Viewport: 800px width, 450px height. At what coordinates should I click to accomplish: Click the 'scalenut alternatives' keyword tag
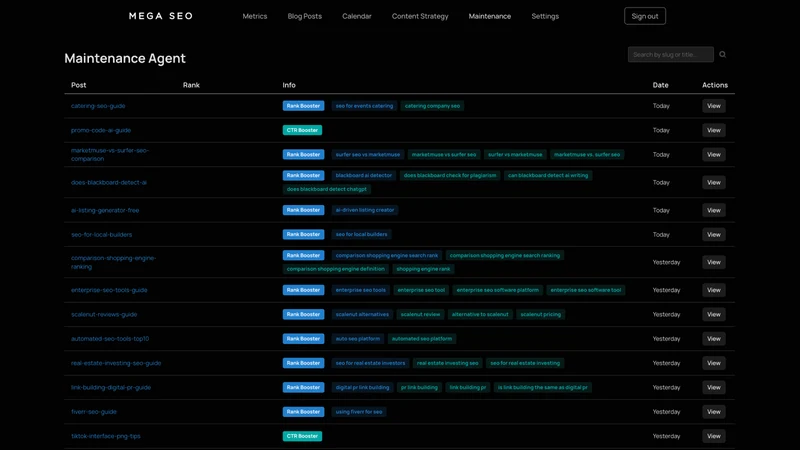(362, 314)
